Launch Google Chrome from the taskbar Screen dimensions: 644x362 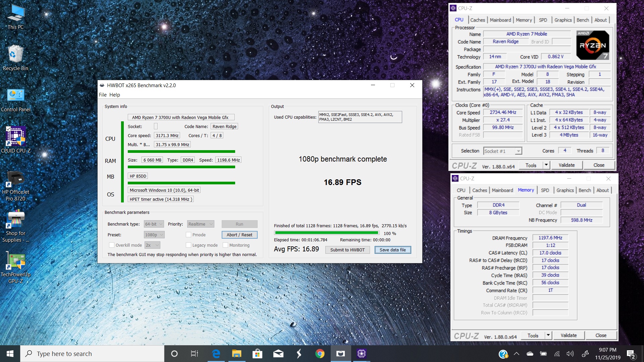(x=320, y=354)
